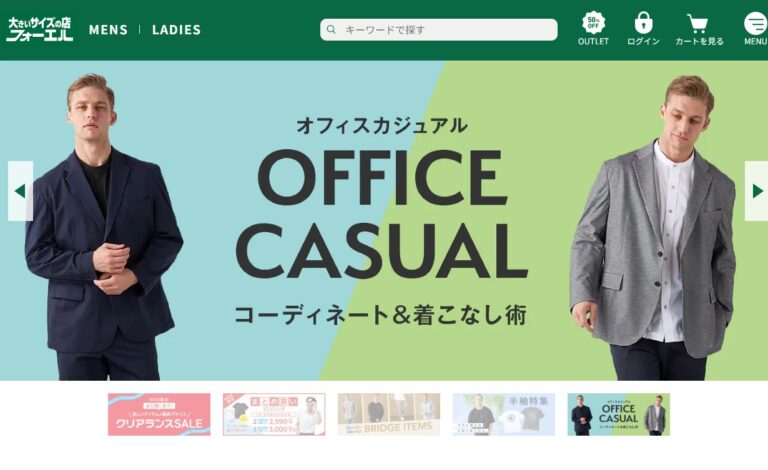The height and width of the screenshot is (470, 768).
Task: Click the コーディネート&着こなし術 banner text
Action: coord(381,315)
